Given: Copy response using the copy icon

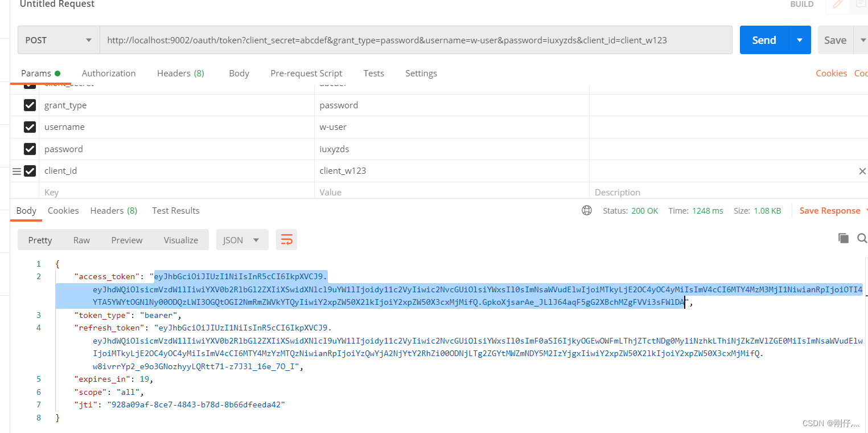Looking at the screenshot, I should tap(843, 238).
